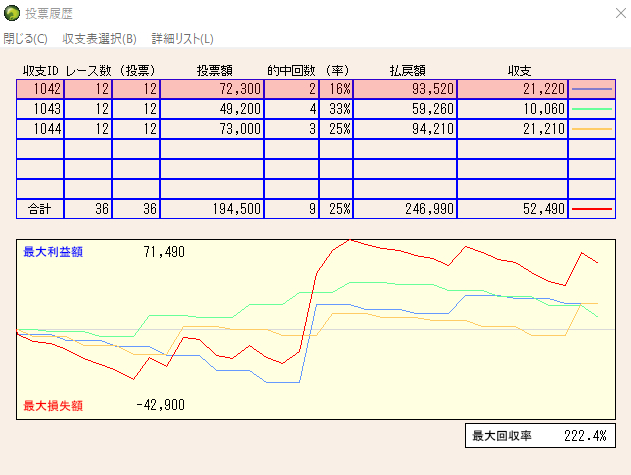The image size is (631, 475).
Task: Click 投票額 cell 73,000
Action: 212,129
